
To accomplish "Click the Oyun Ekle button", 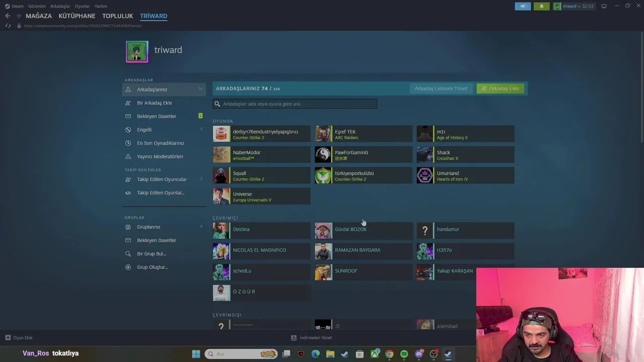I will 19,338.
